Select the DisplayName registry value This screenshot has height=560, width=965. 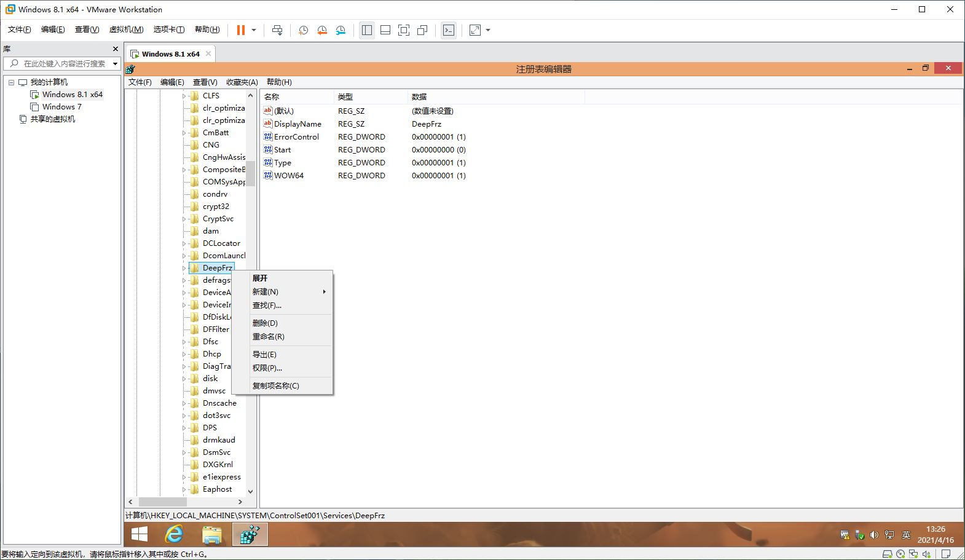pos(297,124)
